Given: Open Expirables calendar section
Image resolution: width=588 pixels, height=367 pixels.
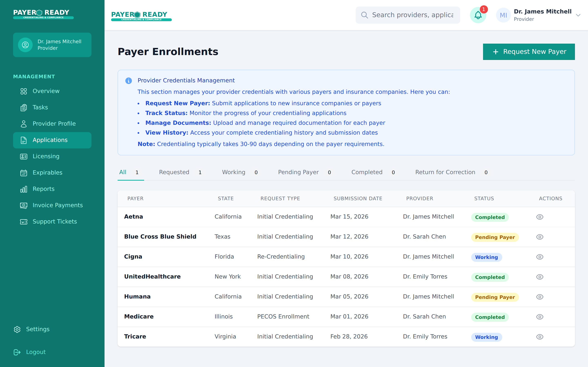Looking at the screenshot, I should 47,172.
